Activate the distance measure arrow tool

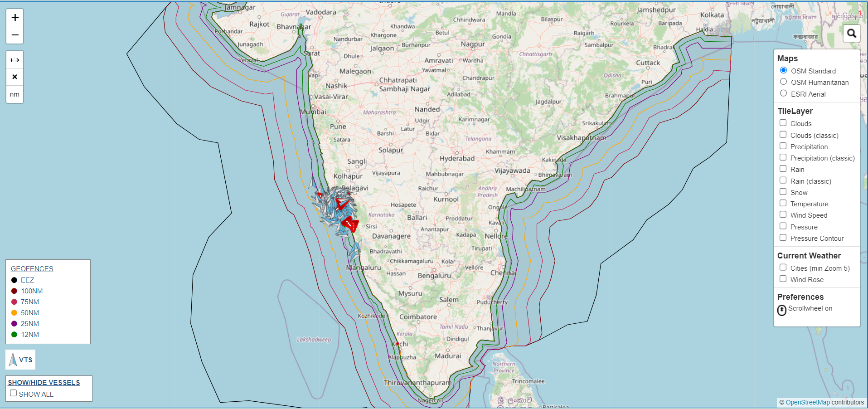[15, 60]
